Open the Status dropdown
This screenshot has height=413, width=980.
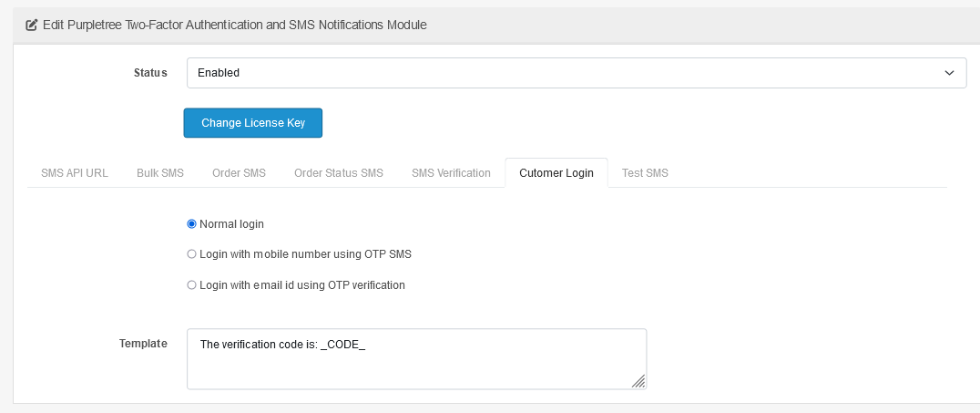(577, 73)
